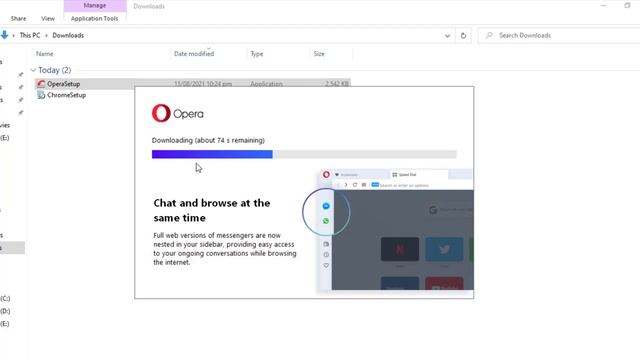640x360 pixels.
Task: Open the Share ribbon tab
Action: (18, 18)
